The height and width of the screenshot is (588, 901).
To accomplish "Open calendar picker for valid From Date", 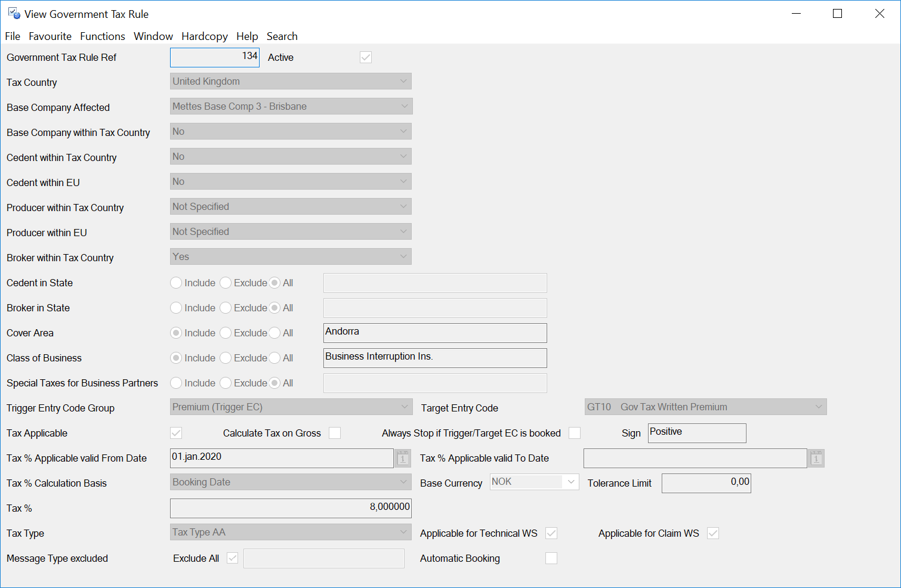I will tap(403, 458).
